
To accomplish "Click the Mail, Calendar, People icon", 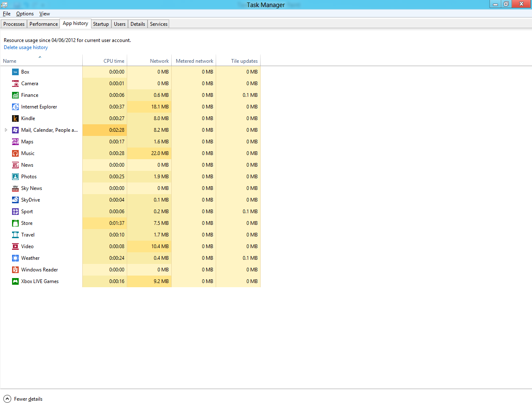I will [x=15, y=130].
